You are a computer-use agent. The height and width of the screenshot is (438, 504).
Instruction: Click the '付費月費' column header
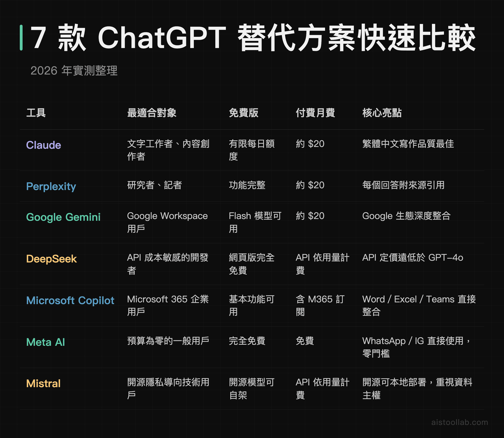[x=316, y=113]
